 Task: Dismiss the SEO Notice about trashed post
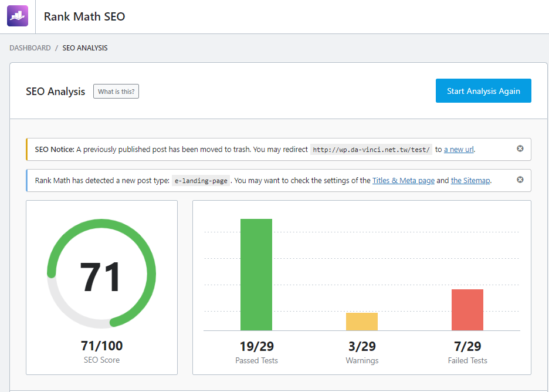point(520,148)
